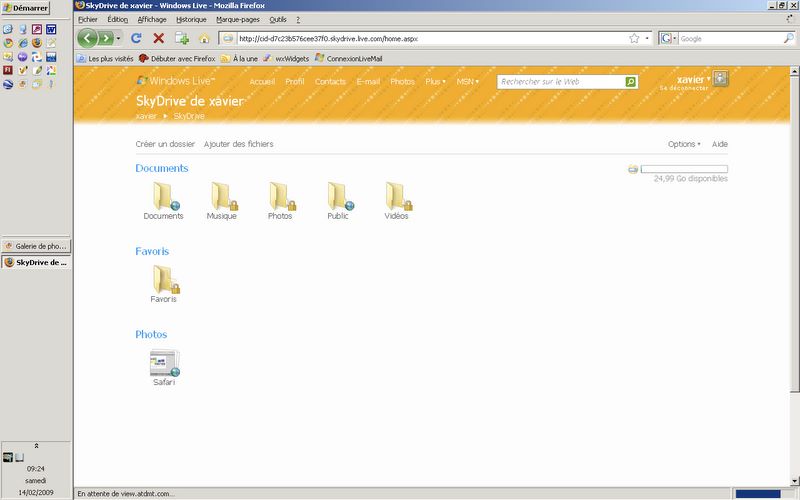Viewport: 800px width, 500px height.
Task: Click the user profile picture icon
Action: 720,79
